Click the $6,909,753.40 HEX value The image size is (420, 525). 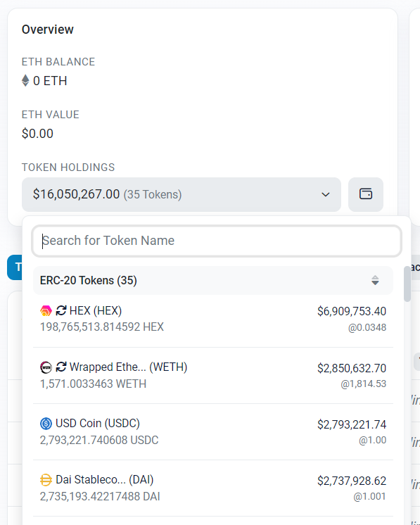click(x=352, y=311)
